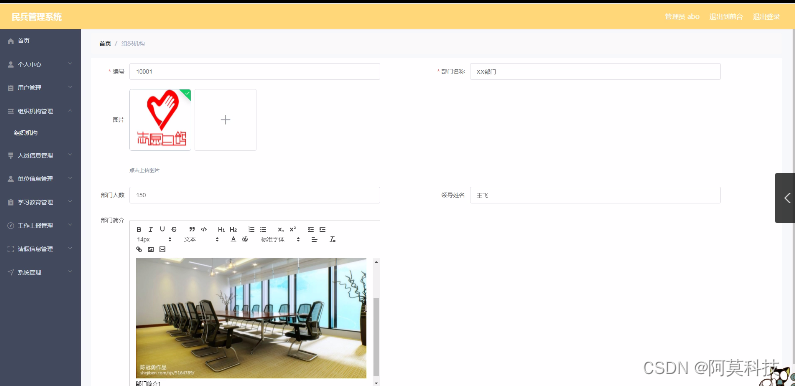Expand the sidebar menu with square frame icon
795x386 pixels.
click(40, 249)
